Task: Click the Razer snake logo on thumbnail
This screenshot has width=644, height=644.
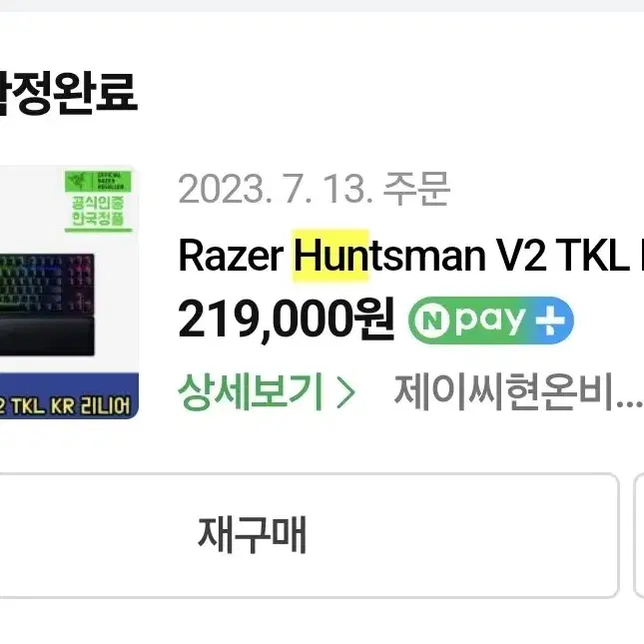Action: pos(76,181)
